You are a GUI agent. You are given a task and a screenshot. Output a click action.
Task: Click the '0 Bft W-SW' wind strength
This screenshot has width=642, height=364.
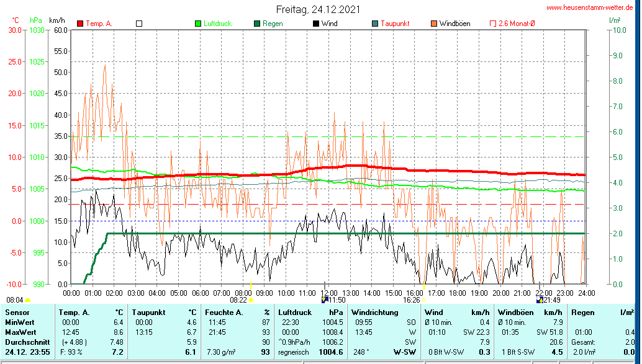446,352
